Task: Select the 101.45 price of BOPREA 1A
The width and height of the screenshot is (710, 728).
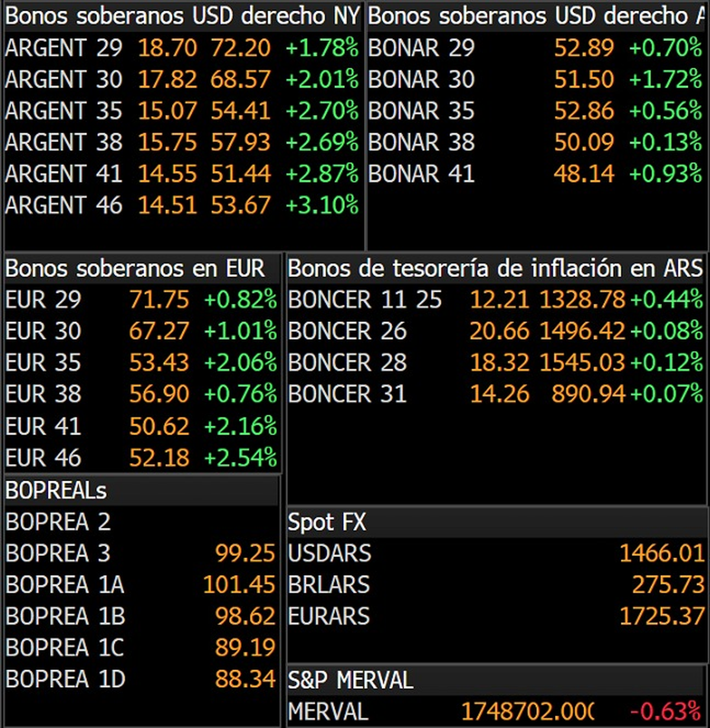Action: click(x=239, y=585)
